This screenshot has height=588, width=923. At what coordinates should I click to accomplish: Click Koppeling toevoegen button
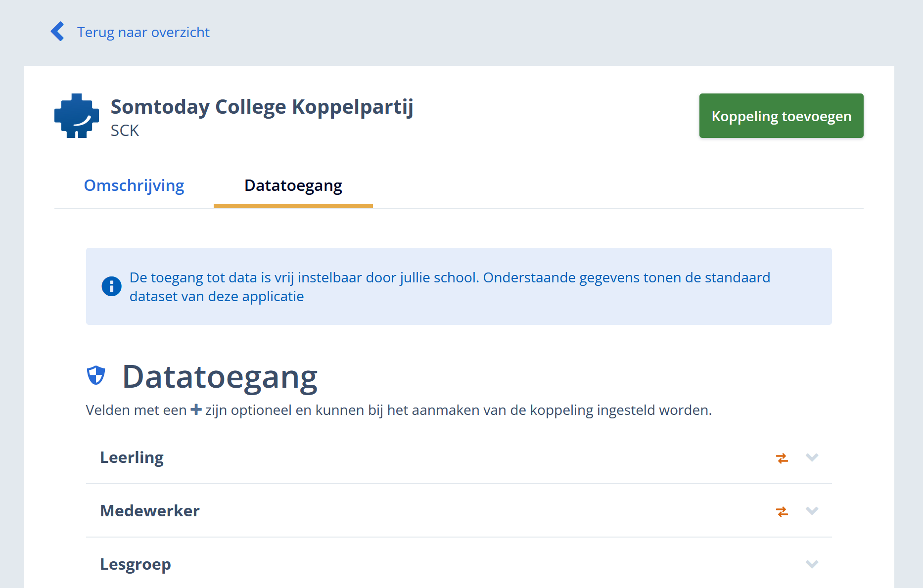[x=781, y=116]
